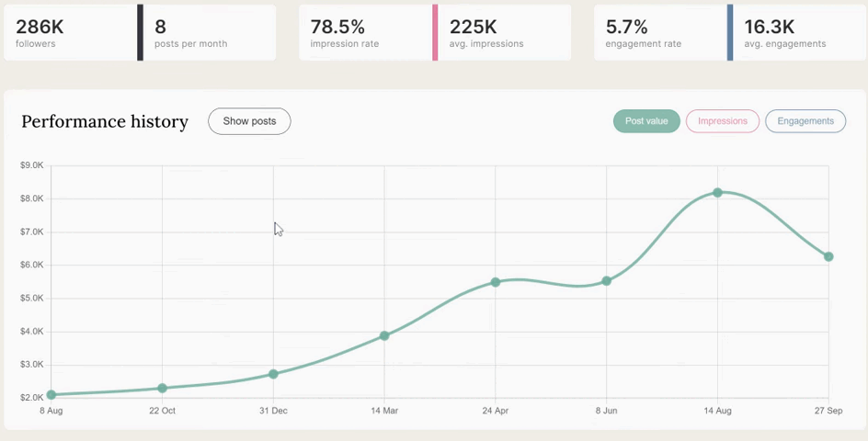
Task: Click the Show posts button
Action: (x=249, y=121)
